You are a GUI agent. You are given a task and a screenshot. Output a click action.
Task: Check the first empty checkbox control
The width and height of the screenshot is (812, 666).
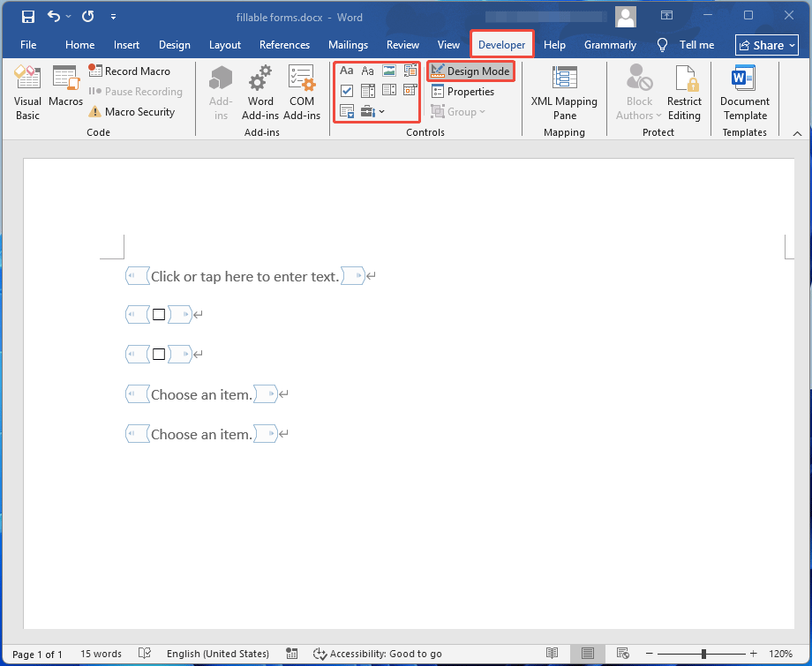click(x=161, y=314)
